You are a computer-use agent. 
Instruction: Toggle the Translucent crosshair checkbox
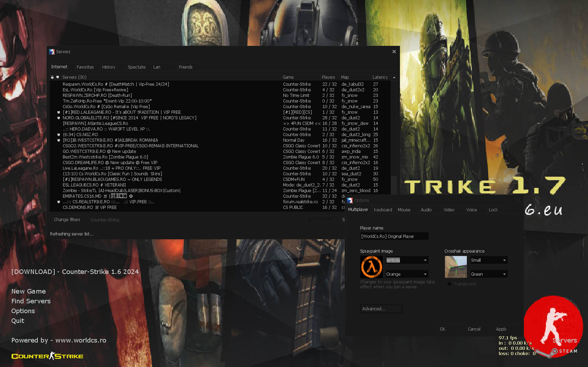[x=449, y=284]
